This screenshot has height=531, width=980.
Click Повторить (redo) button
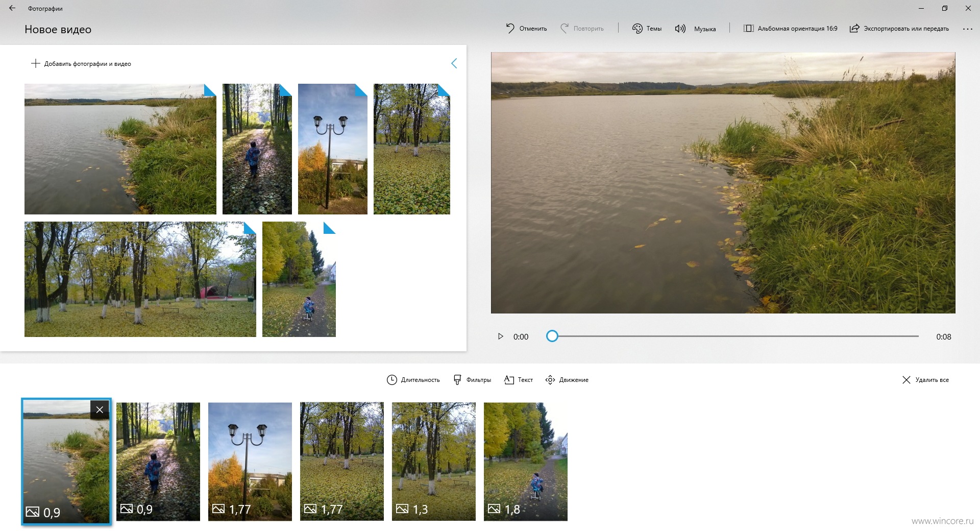(581, 29)
